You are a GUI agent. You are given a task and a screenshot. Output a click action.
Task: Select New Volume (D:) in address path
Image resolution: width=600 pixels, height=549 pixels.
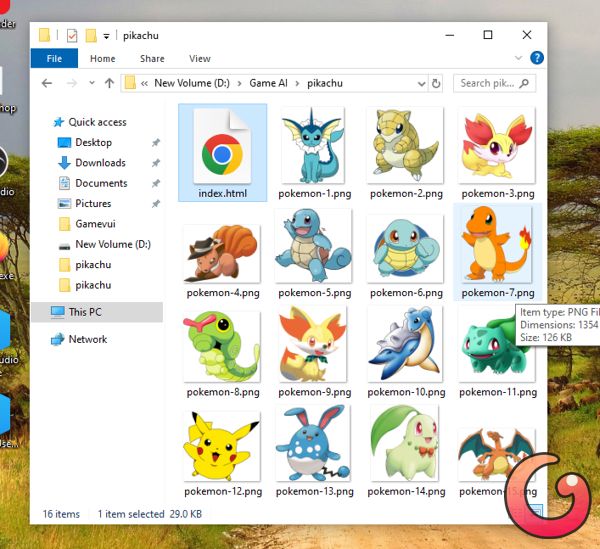pyautogui.click(x=192, y=83)
